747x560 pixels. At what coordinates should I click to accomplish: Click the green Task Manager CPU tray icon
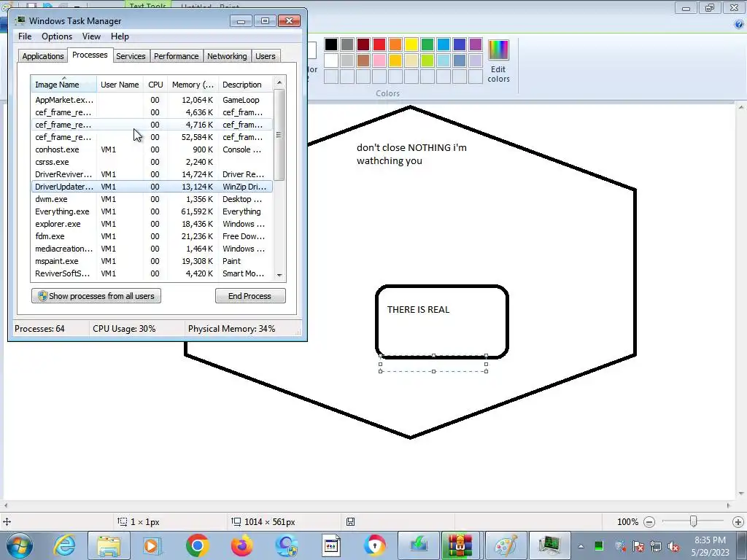pyautogui.click(x=599, y=545)
